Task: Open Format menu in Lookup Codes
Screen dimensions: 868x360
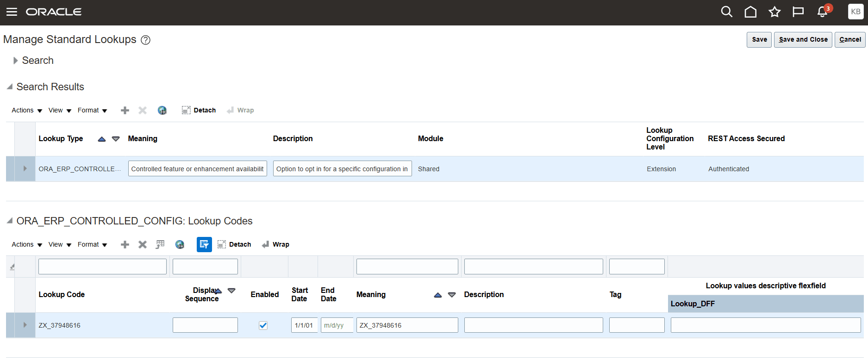Action: [92, 244]
